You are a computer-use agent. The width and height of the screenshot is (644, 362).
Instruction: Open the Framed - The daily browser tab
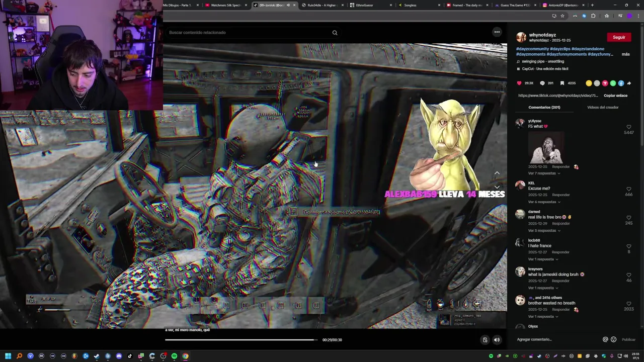pos(467,5)
